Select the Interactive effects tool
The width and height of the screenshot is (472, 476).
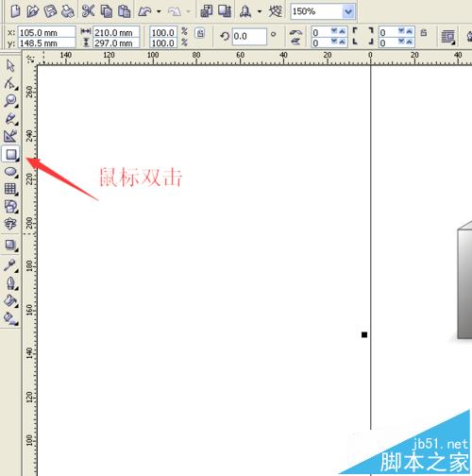pyautogui.click(x=10, y=245)
